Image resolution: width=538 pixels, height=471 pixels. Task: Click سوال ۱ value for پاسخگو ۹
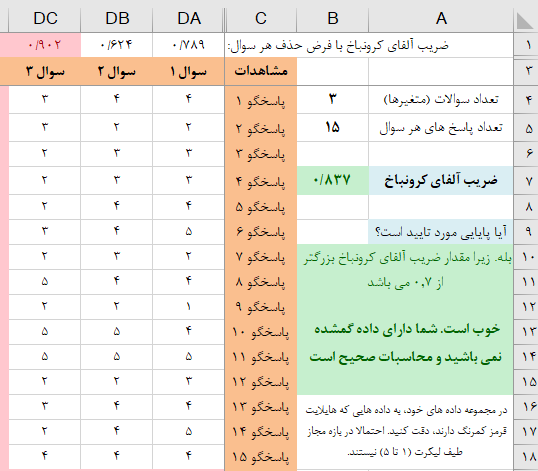[x=188, y=307]
